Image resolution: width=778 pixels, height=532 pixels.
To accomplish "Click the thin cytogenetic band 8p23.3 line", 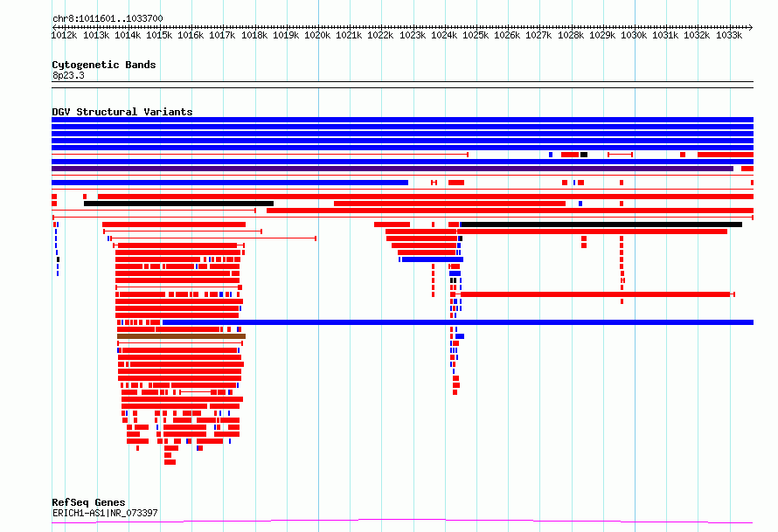I will tap(402, 85).
